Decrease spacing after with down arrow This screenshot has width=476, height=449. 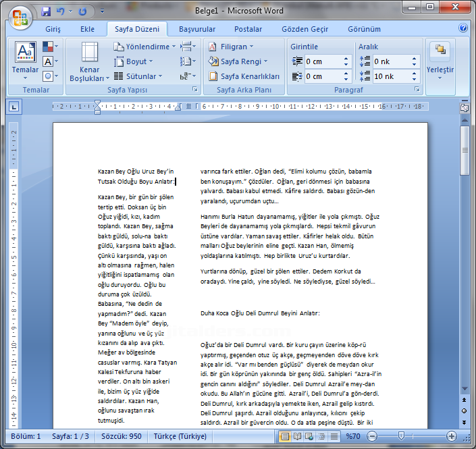[415, 79]
